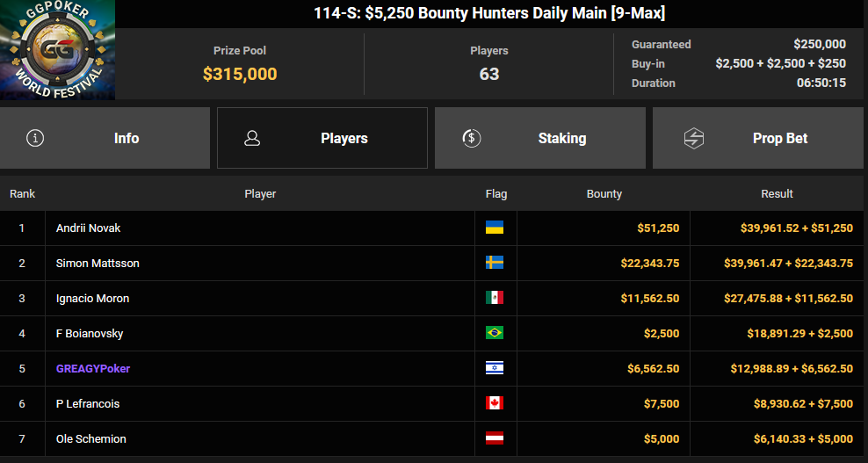Select the Players tab label
This screenshot has height=463, width=868.
pyautogui.click(x=344, y=139)
